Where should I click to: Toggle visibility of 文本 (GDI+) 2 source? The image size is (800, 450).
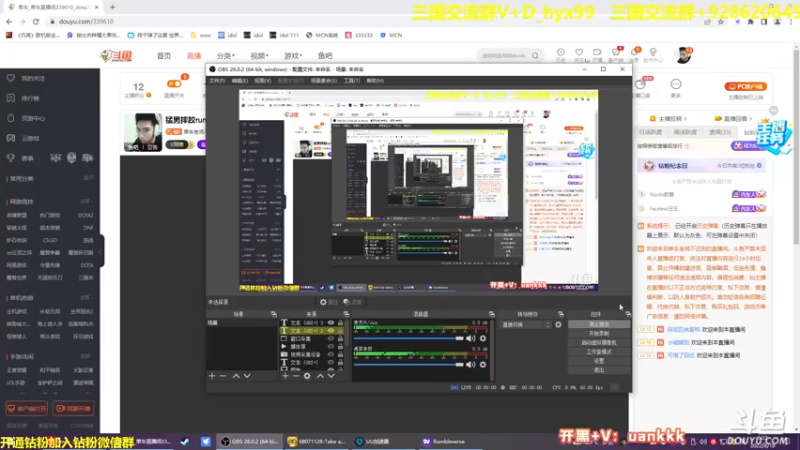[331, 331]
